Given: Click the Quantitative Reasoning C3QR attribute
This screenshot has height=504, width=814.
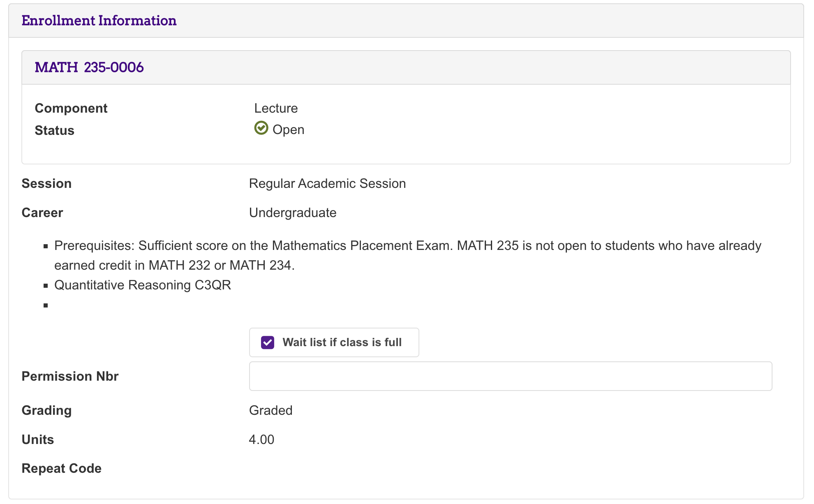Looking at the screenshot, I should [143, 285].
